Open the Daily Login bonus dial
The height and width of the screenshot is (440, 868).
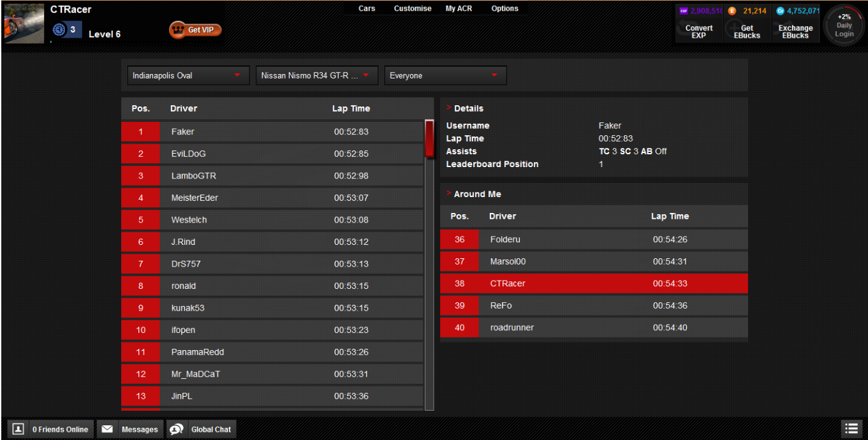click(x=844, y=26)
